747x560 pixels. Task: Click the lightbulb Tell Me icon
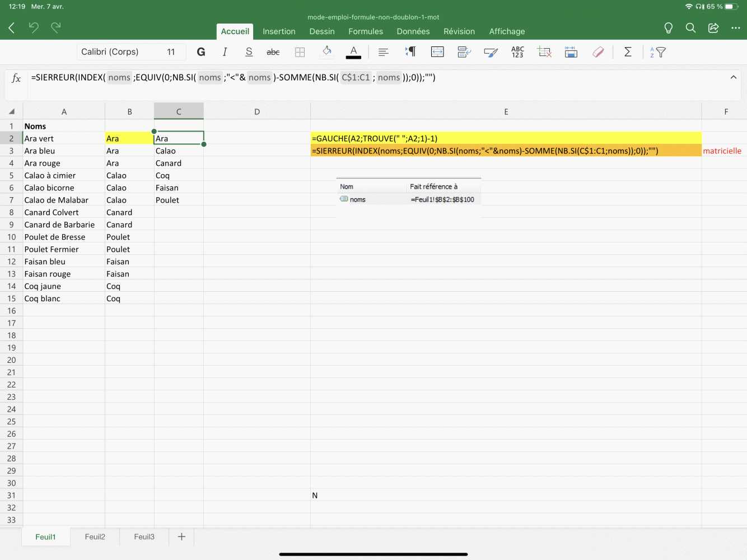point(668,28)
